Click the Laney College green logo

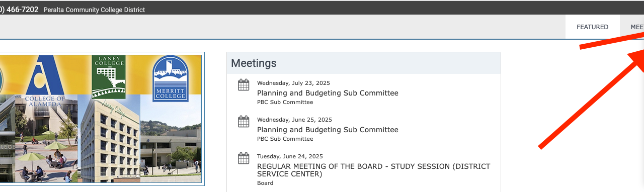109,77
